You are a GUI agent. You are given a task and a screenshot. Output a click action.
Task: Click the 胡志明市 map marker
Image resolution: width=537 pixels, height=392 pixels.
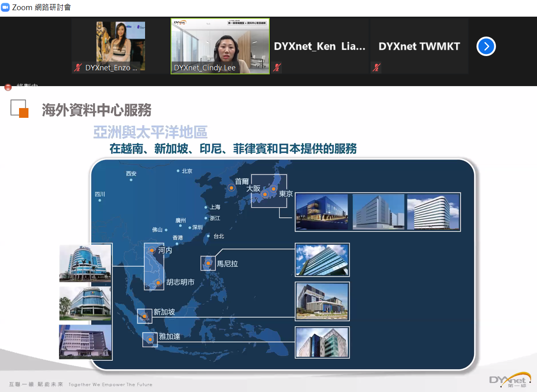158,283
